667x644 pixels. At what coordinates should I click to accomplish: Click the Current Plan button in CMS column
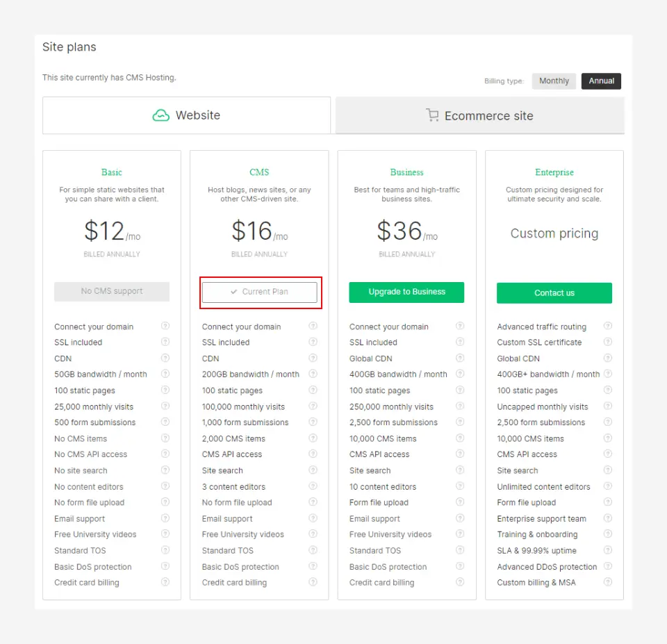[259, 292]
